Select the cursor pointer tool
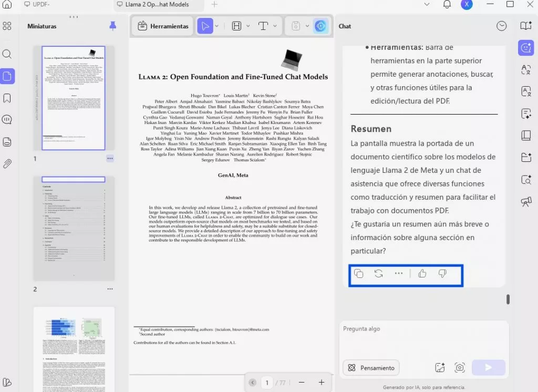 point(205,26)
